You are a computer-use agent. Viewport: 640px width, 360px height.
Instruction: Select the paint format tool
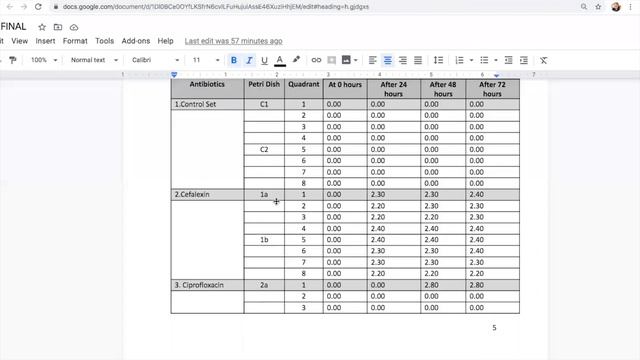13,60
